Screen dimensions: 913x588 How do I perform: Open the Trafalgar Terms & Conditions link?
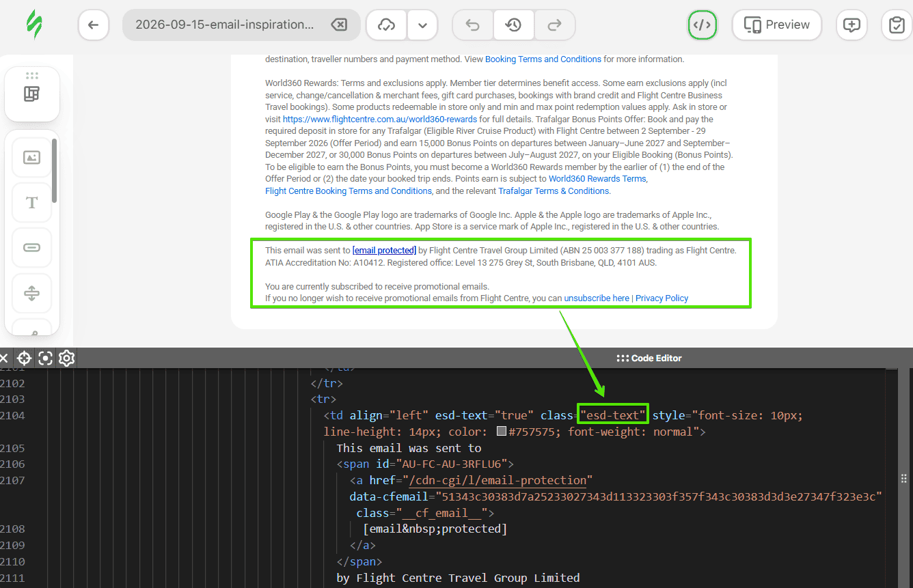[554, 191]
